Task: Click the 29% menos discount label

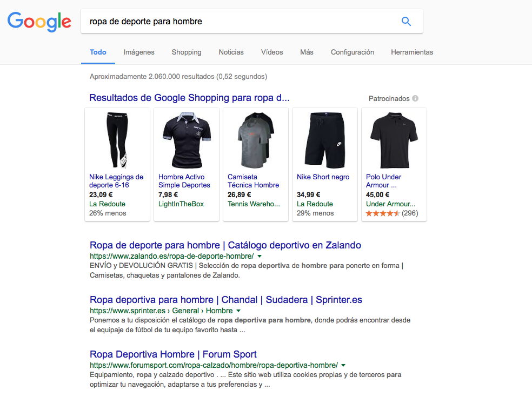Action: pos(315,213)
